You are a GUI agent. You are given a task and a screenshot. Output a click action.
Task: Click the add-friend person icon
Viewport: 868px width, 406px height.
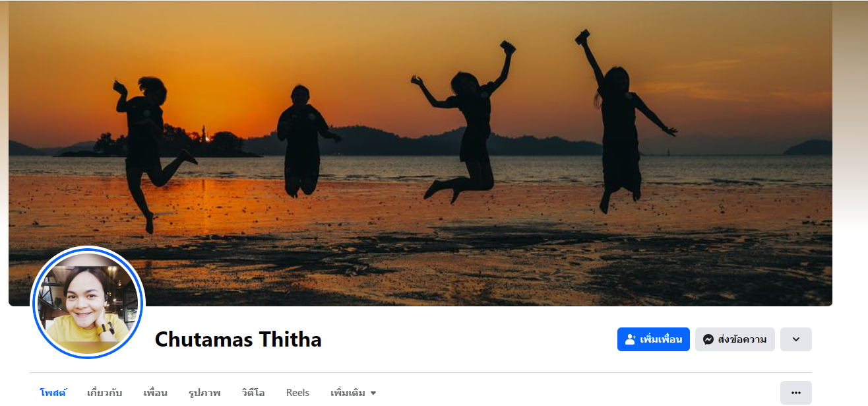[x=631, y=339]
